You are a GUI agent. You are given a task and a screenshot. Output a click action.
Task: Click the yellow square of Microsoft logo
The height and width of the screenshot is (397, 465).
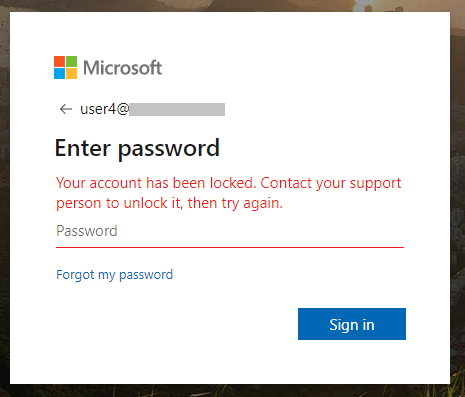tap(71, 73)
